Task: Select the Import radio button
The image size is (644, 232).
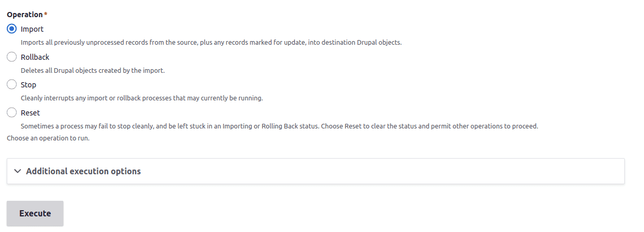Action: pos(11,29)
